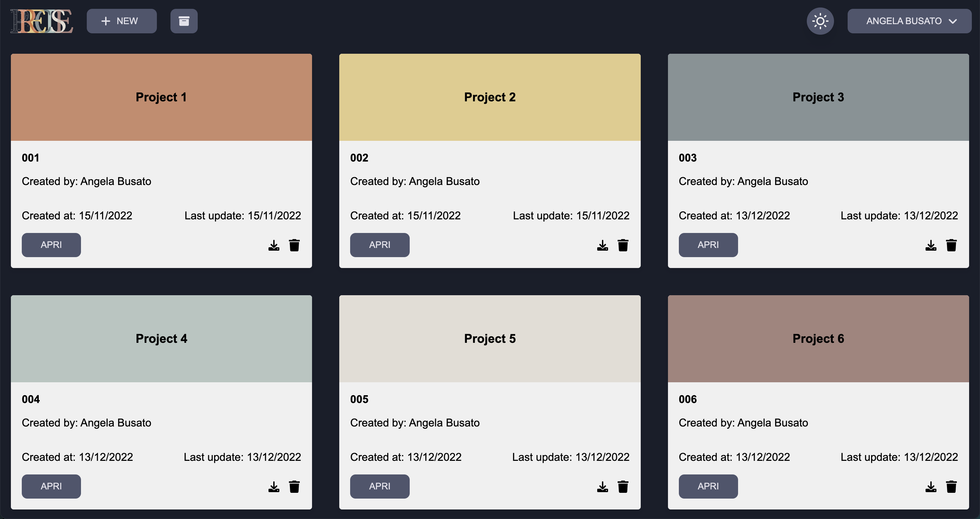Viewport: 980px width, 519px height.
Task: Select the Project 5 card title banner
Action: point(490,338)
